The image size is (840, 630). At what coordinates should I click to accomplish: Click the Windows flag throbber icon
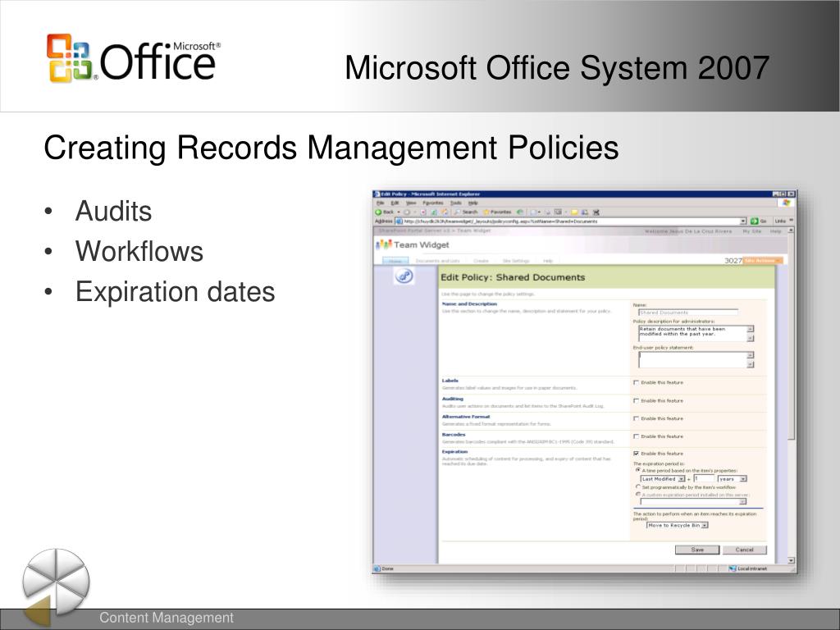pos(787,203)
